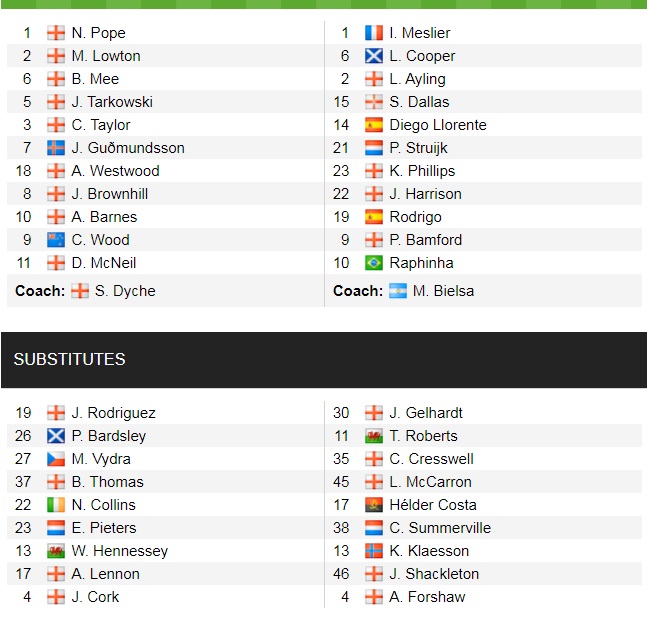The width and height of the screenshot is (649, 618).
Task: Click substitute J. Rodriguez name
Action: 114,413
